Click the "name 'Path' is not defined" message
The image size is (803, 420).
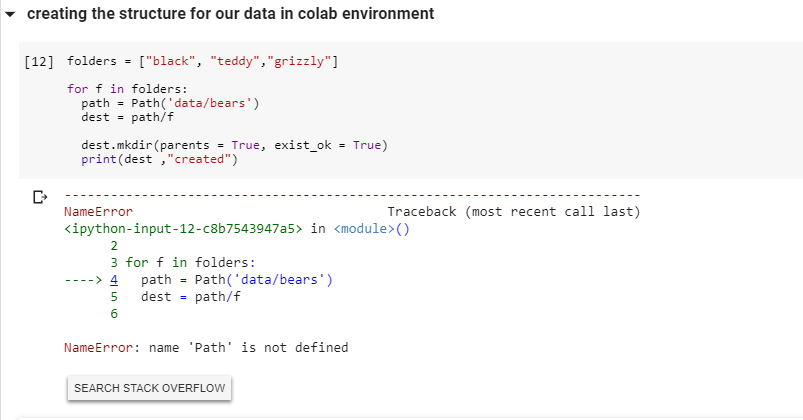tap(248, 348)
